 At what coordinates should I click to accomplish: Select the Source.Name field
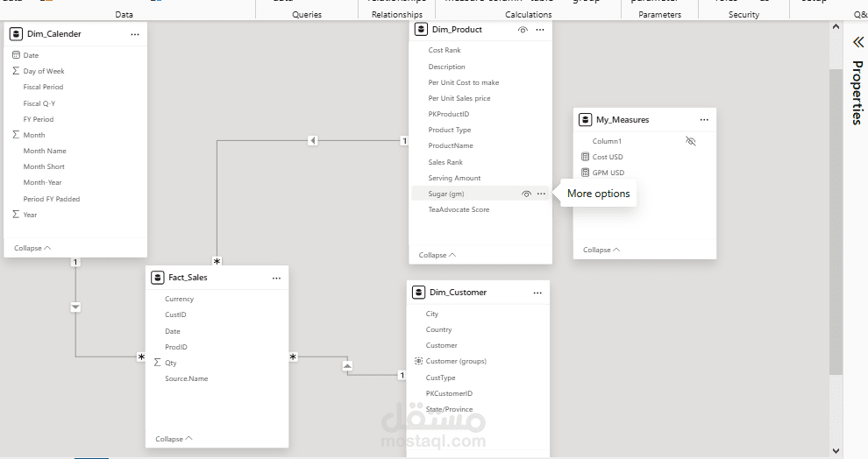(187, 378)
